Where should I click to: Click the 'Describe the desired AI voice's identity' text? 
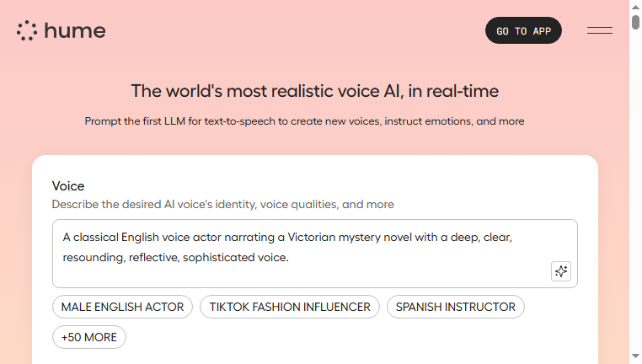[222, 204]
